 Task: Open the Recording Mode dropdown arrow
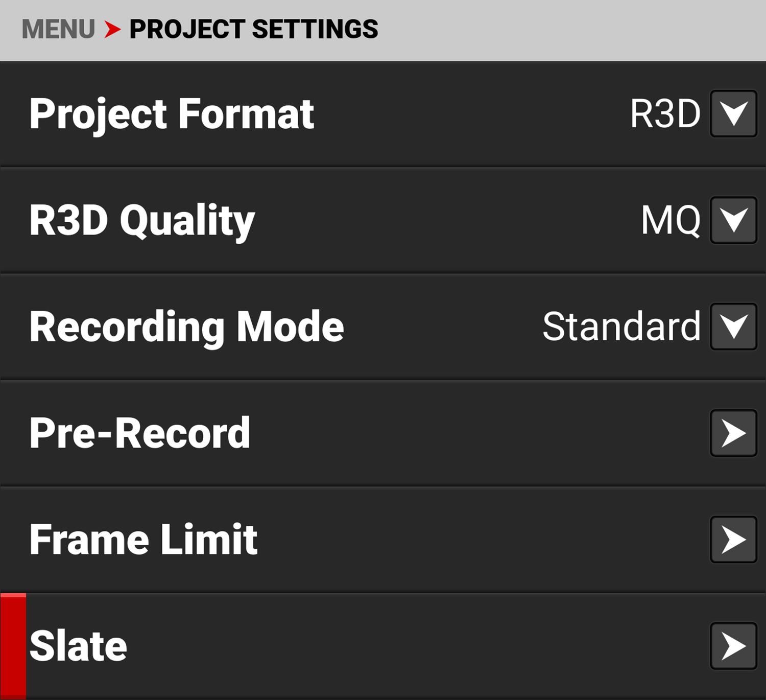coord(733,326)
